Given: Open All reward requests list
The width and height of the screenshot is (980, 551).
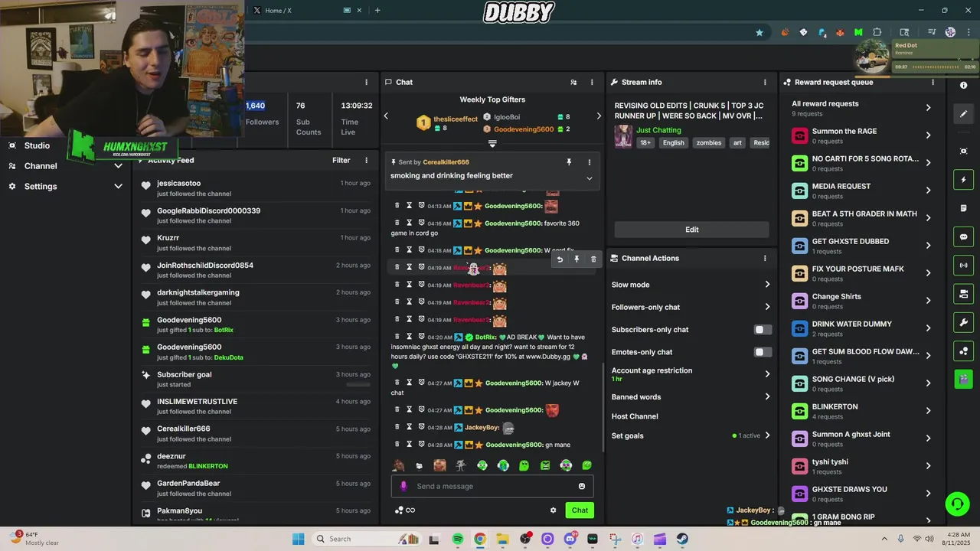Looking at the screenshot, I should click(863, 108).
